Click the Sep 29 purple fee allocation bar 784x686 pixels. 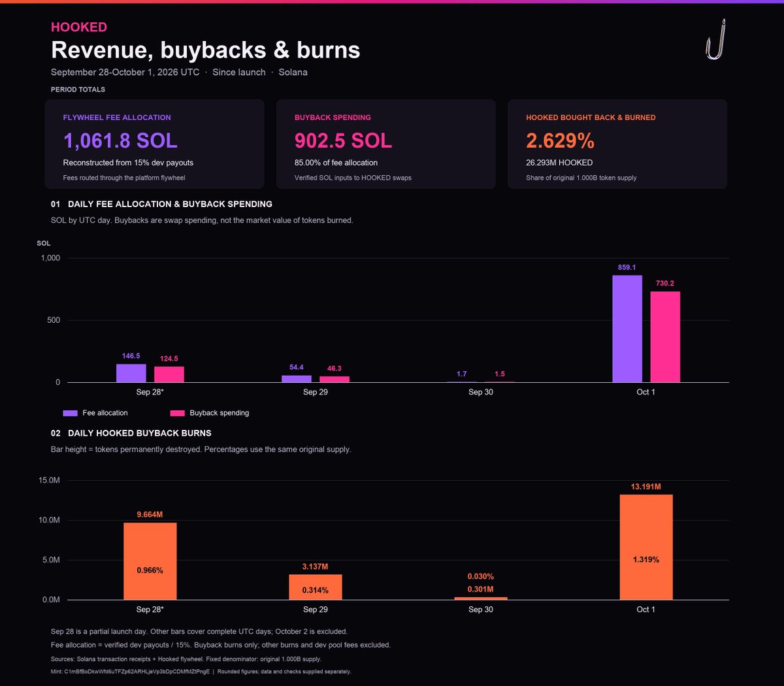pos(297,379)
